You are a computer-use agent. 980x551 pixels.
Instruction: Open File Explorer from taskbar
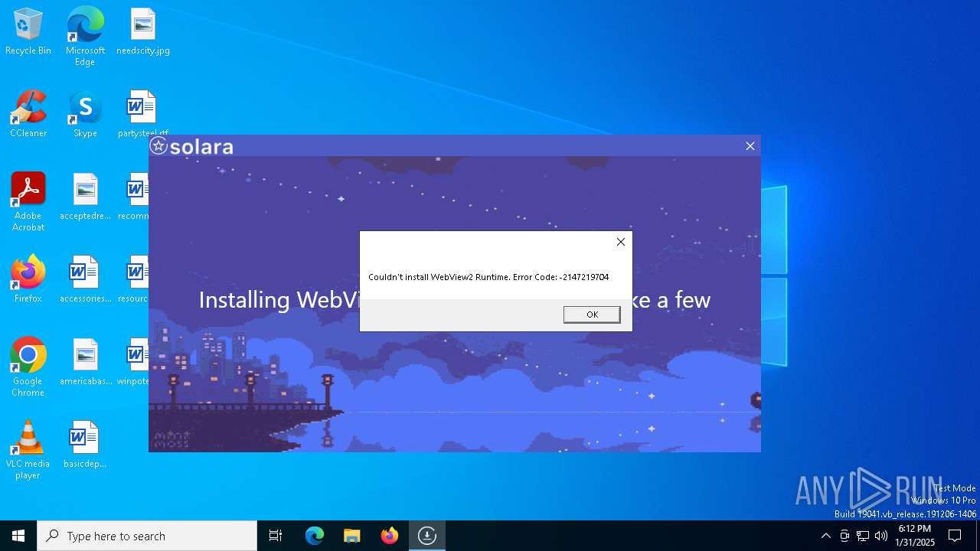(x=352, y=536)
